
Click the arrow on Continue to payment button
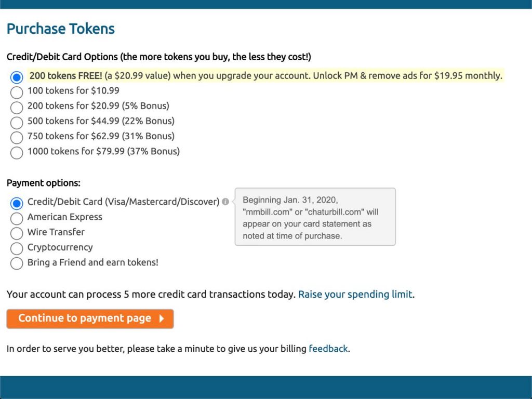(162, 318)
